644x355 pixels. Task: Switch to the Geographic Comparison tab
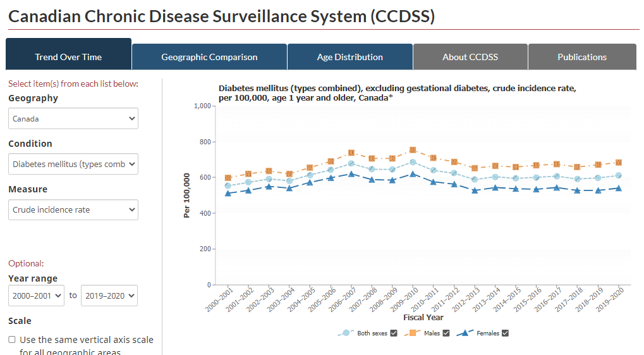(209, 57)
